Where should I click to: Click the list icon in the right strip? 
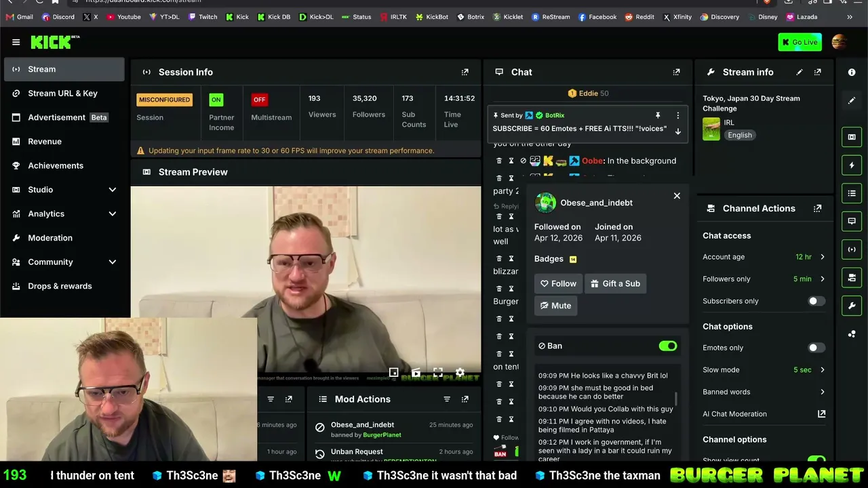(852, 193)
